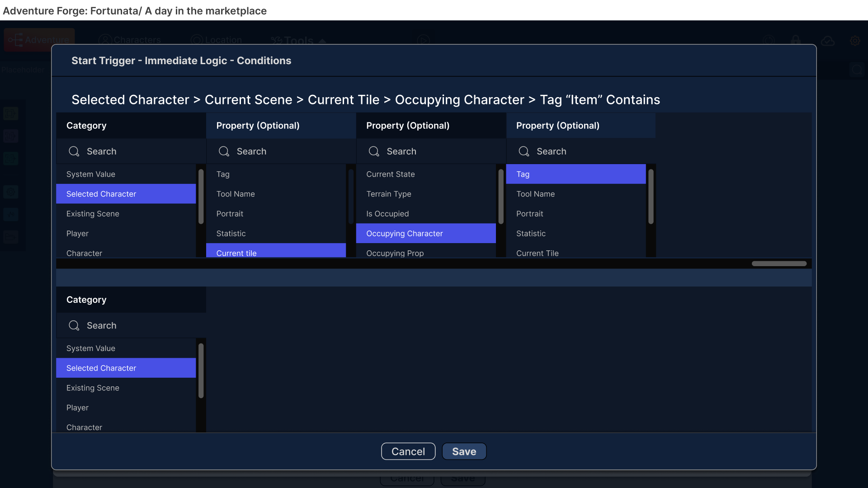Viewport: 868px width, 488px height.
Task: Click search magnifier in second Property column
Action: tap(224, 151)
